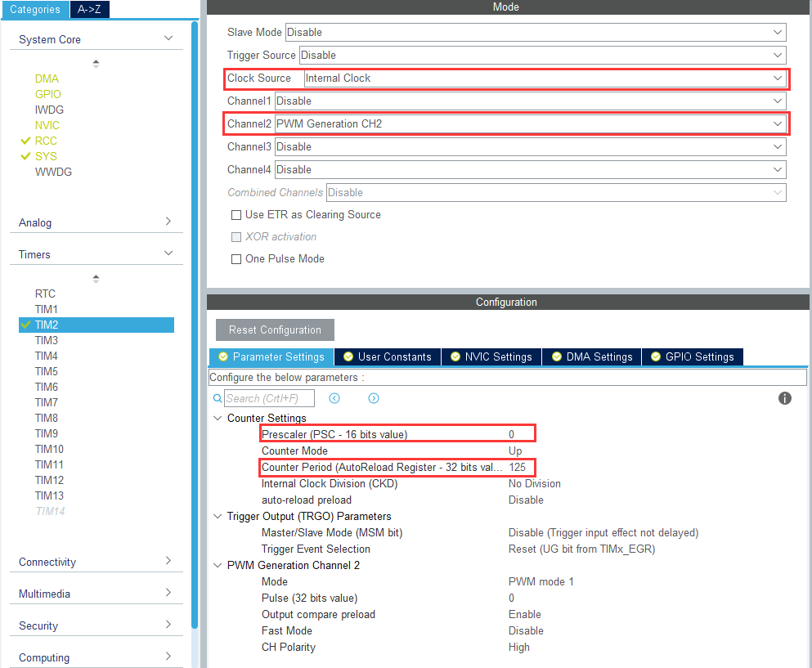Image resolution: width=812 pixels, height=668 pixels.
Task: Select TIM8 in Timers list
Action: [46, 418]
